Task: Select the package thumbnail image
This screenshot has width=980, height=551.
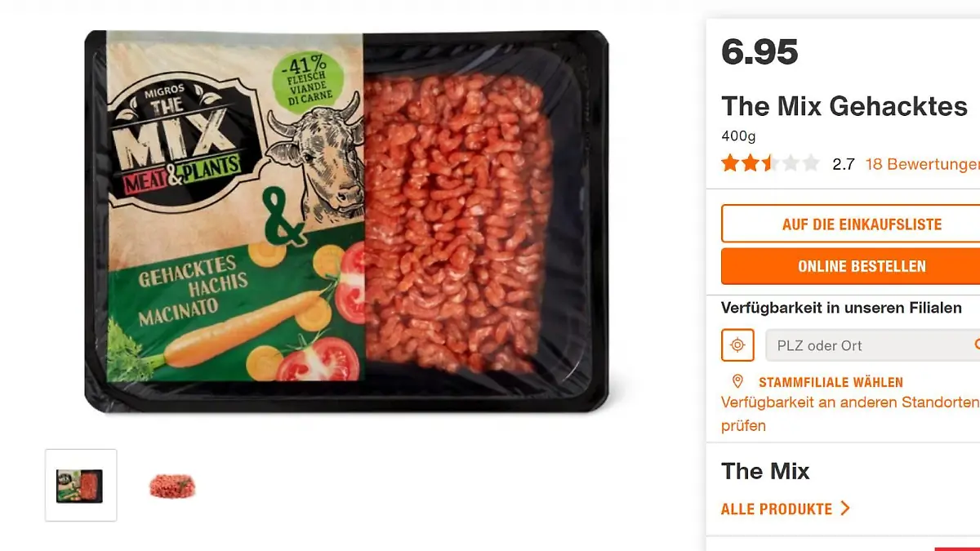Action: 80,486
